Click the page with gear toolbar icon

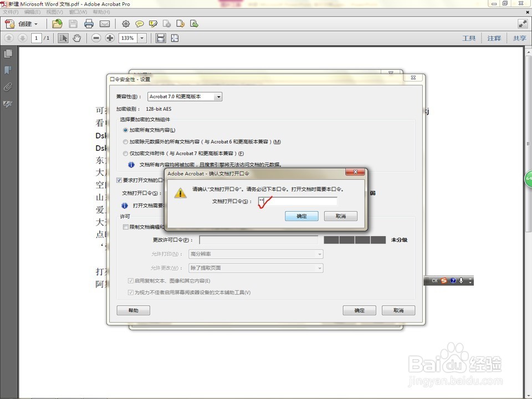click(x=167, y=24)
